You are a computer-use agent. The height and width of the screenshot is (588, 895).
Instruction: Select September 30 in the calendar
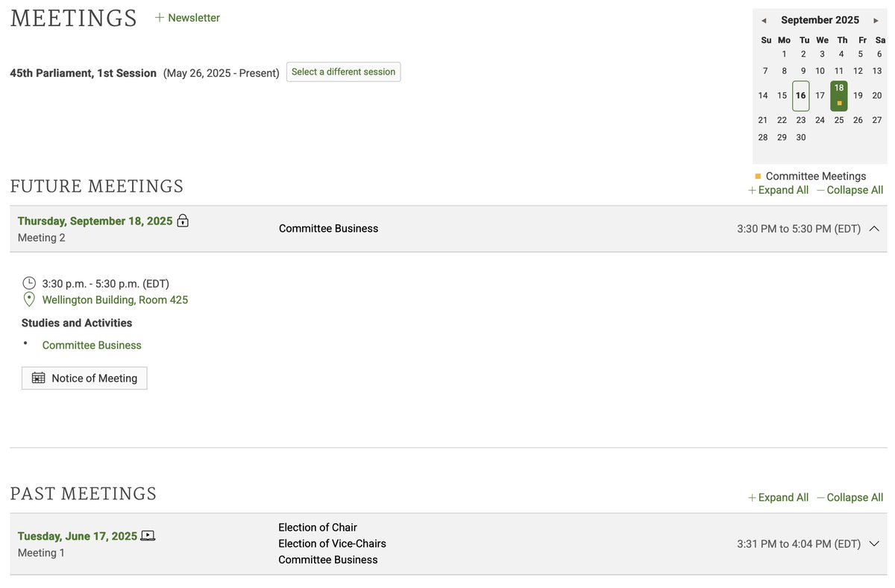pos(801,137)
